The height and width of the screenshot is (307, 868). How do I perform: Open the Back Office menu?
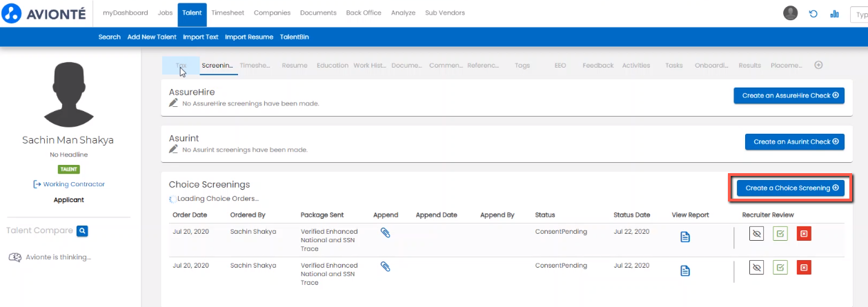[364, 13]
